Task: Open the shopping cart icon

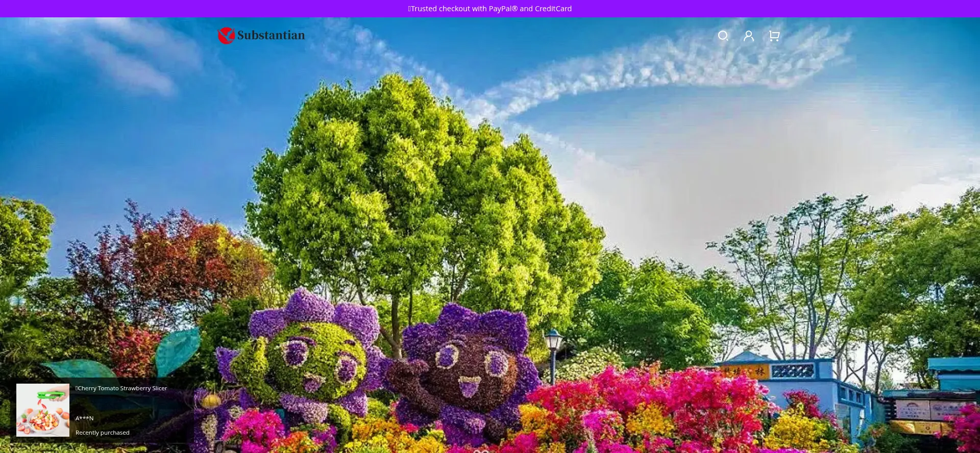Action: [x=774, y=36]
